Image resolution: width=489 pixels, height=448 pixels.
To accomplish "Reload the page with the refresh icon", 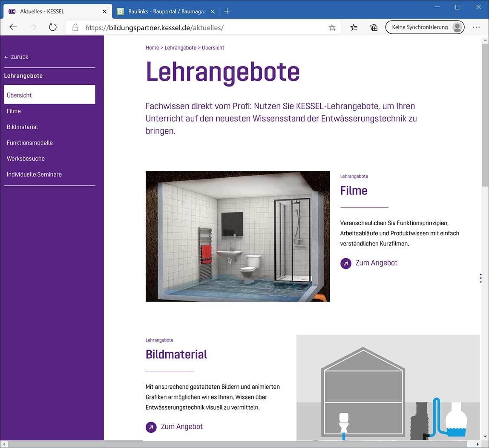I will coord(53,27).
